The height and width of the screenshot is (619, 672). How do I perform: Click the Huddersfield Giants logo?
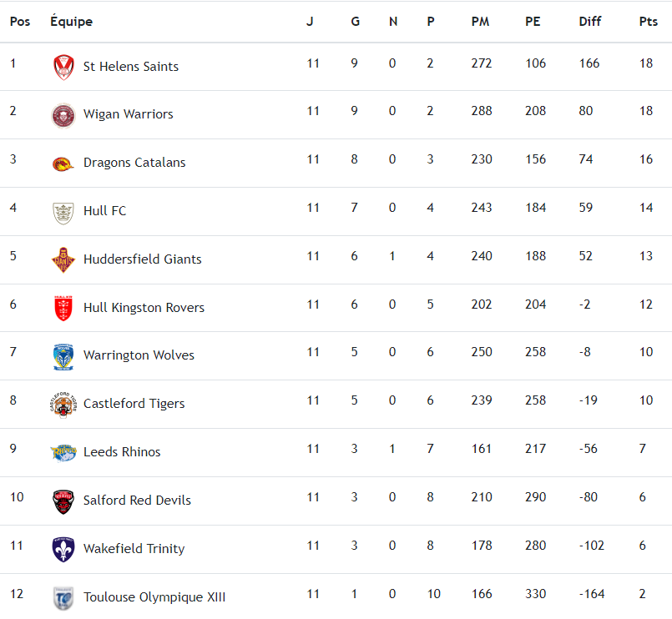63,259
